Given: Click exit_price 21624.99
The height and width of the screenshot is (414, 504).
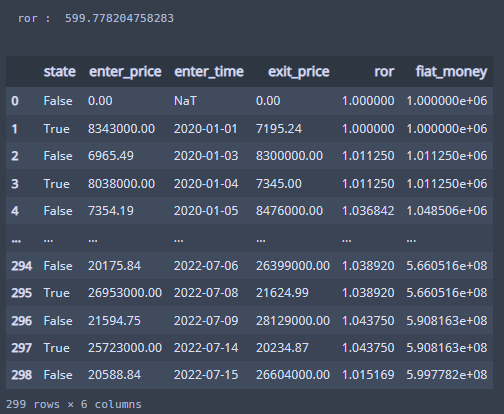Looking at the screenshot, I should [282, 293].
